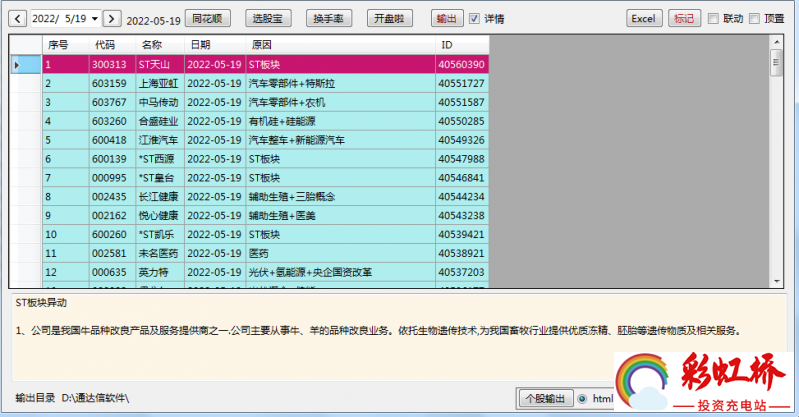
Task: Select row header of row 2
Action: 25,84
